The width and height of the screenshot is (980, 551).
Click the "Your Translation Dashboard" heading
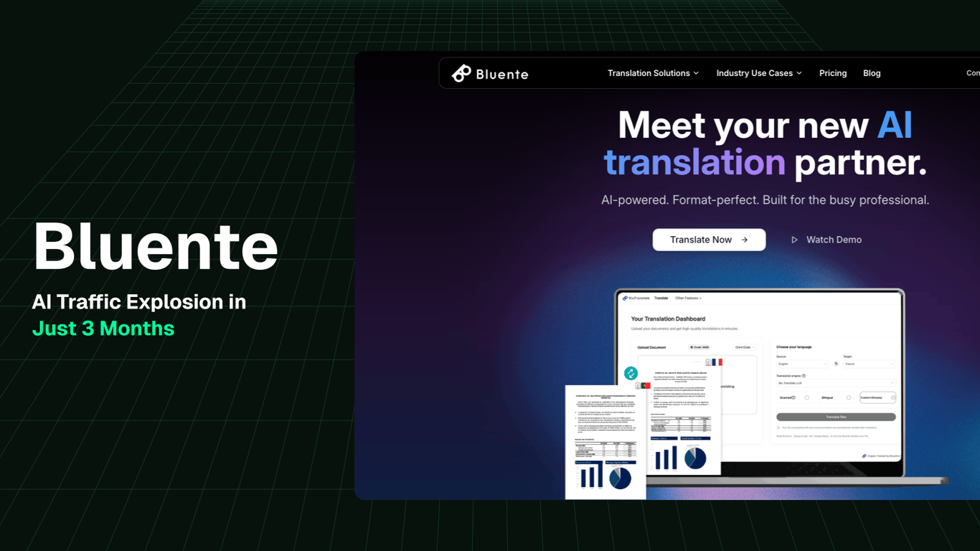(668, 319)
